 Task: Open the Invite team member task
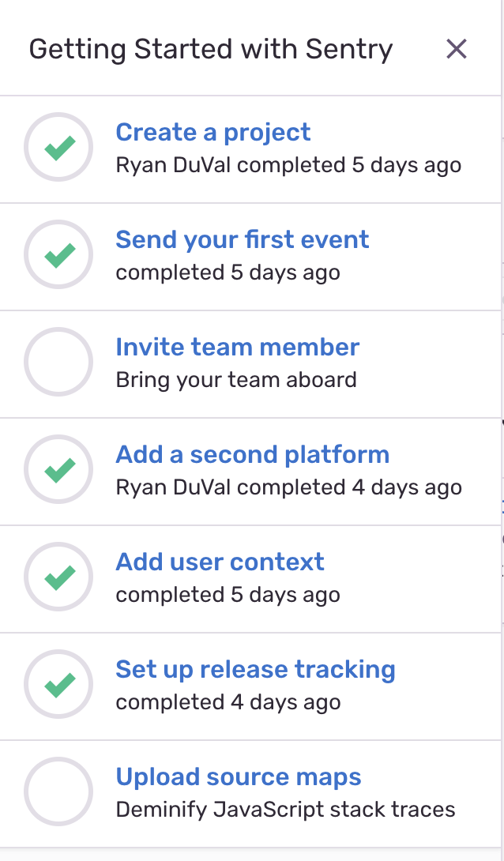coord(237,347)
